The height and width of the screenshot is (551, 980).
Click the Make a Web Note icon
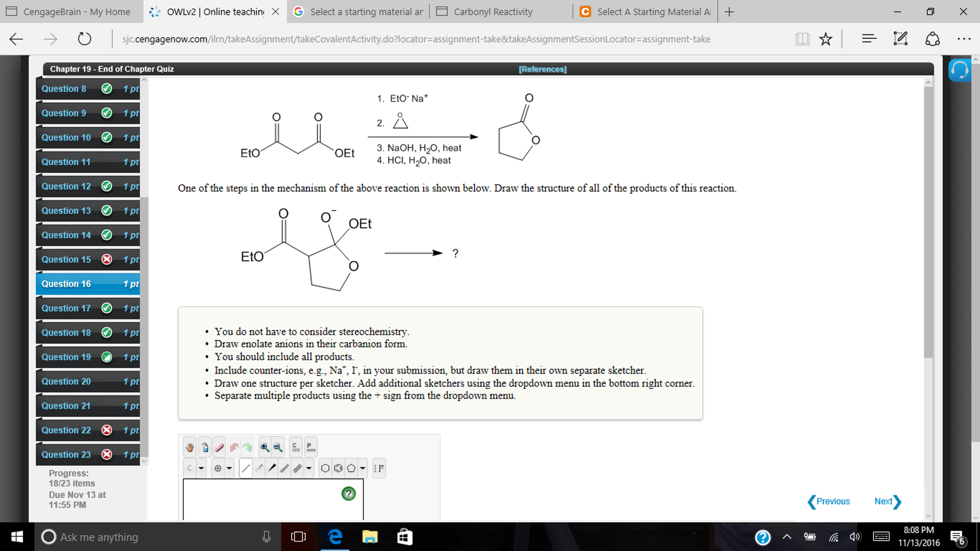tap(900, 39)
